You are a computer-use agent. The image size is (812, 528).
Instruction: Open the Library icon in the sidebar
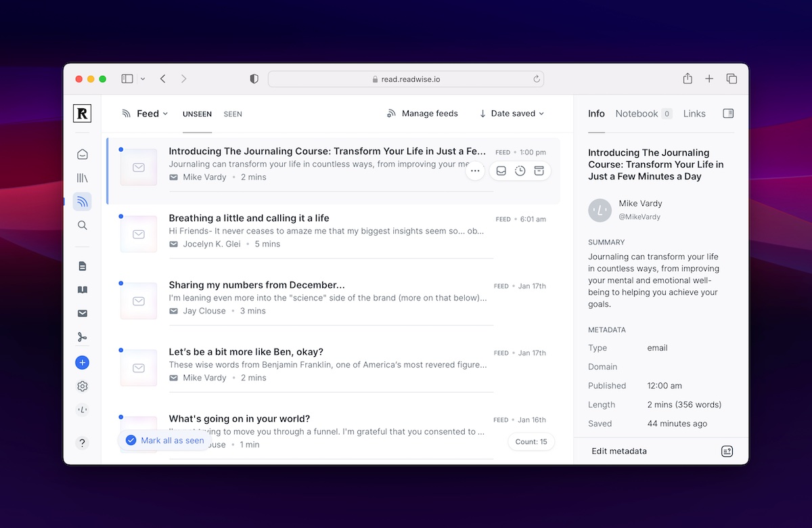(x=82, y=178)
